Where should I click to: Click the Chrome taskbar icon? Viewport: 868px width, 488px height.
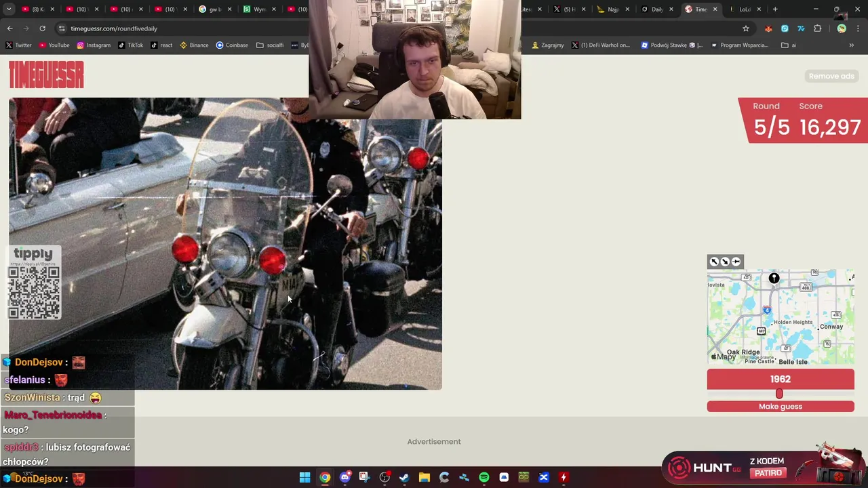tap(325, 477)
